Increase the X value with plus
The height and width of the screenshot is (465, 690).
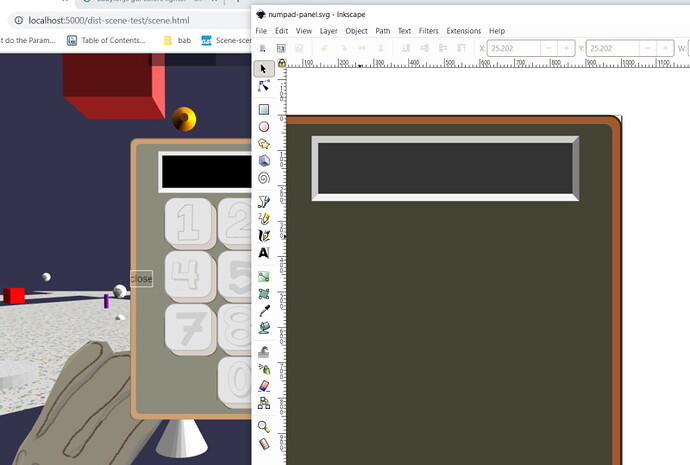(566, 48)
